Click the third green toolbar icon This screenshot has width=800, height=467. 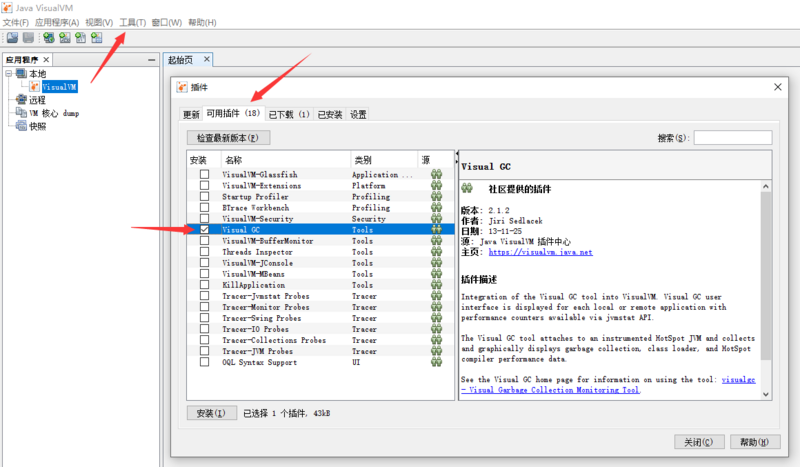tap(81, 37)
